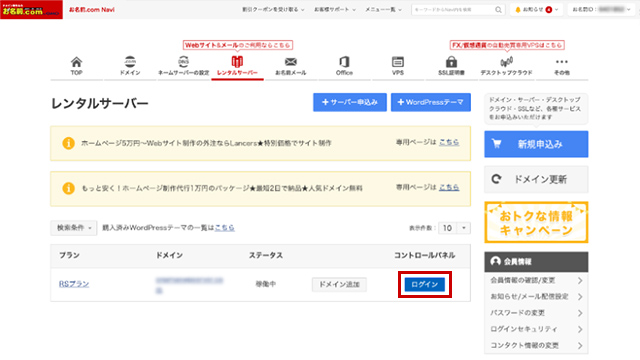
Task: Click the プラン column header
Action: [x=69, y=255]
